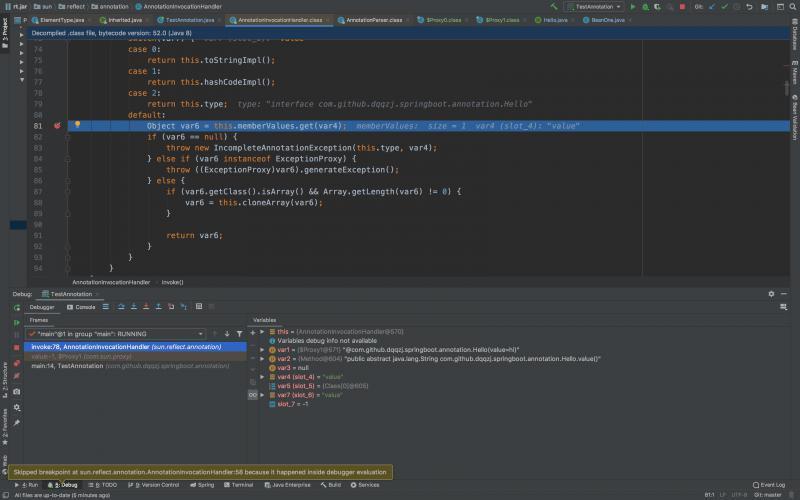Expand the var2 Method variable node
This screenshot has width=800, height=500.
(262, 358)
